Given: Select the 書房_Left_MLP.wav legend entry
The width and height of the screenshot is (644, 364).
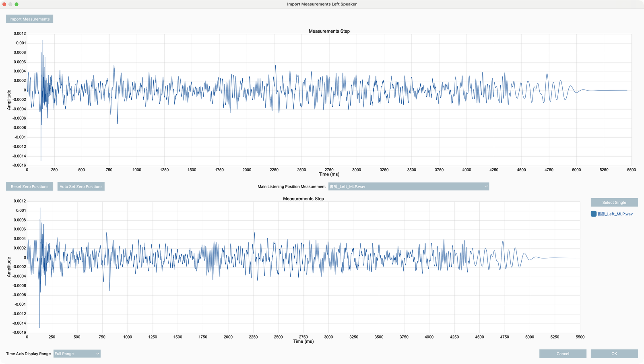Looking at the screenshot, I should click(615, 214).
